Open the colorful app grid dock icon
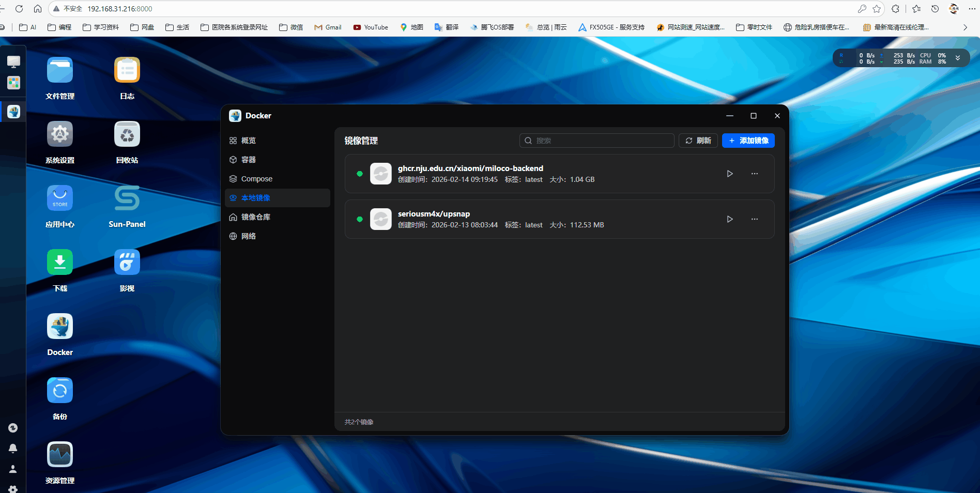The width and height of the screenshot is (980, 493). click(x=13, y=83)
